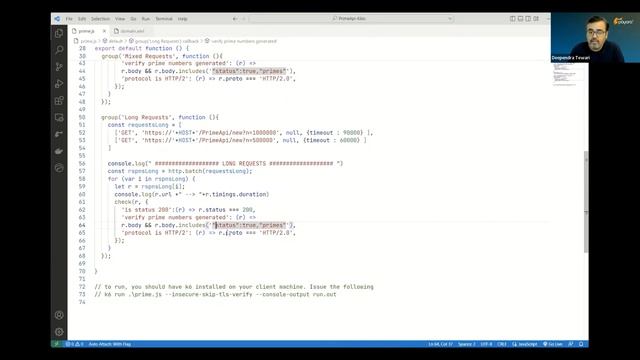Click the editor vertical scrollbar
Viewport: 640px width, 360px height.
[586, 202]
